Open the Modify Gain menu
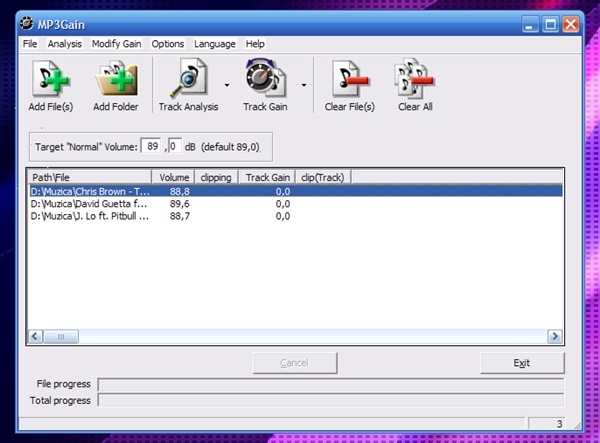The width and height of the screenshot is (600, 443). (116, 44)
